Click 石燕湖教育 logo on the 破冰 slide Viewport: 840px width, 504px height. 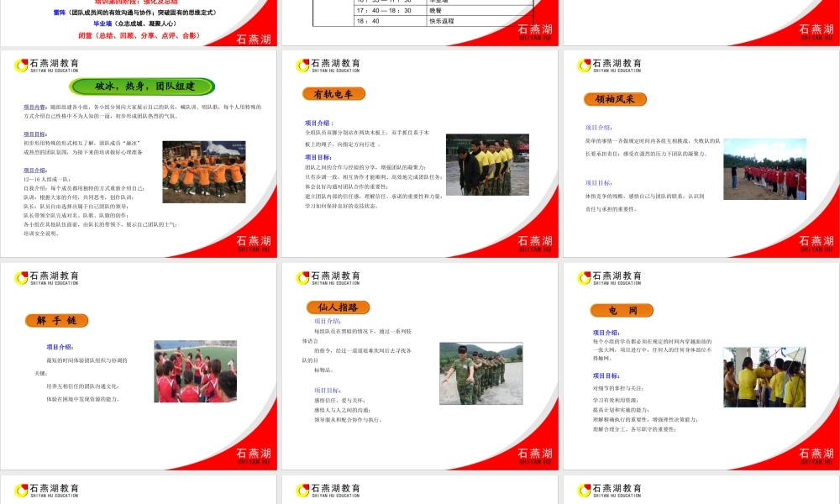(x=46, y=66)
